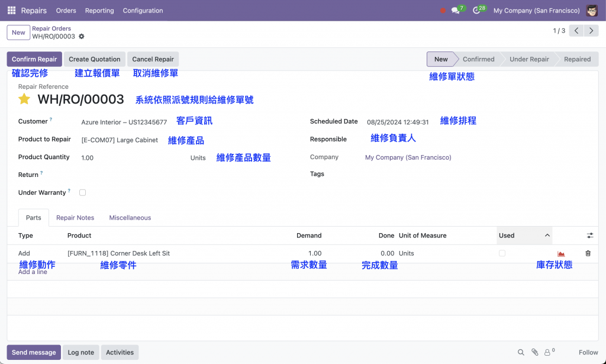
Task: Select the Parts tab
Action: pos(34,218)
